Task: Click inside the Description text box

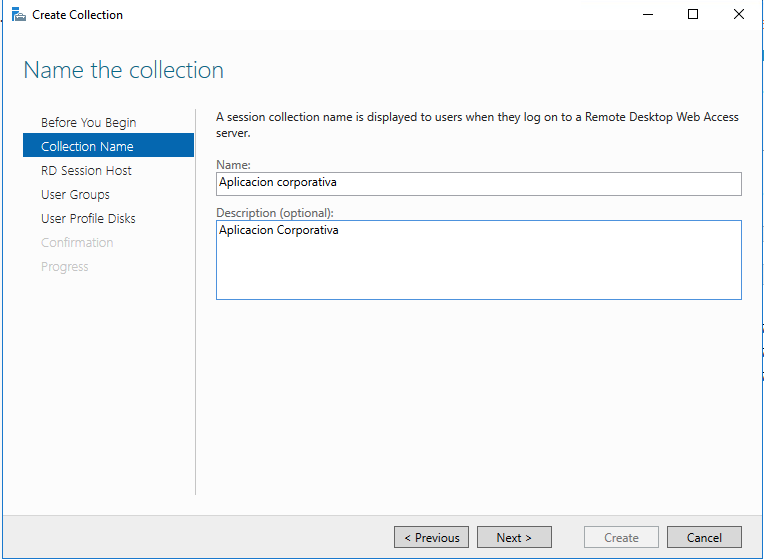Action: (478, 260)
